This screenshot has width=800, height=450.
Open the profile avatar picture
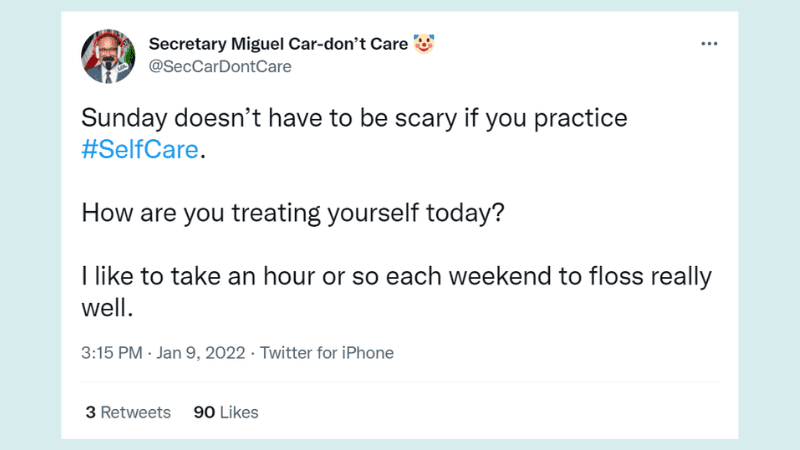[x=110, y=55]
